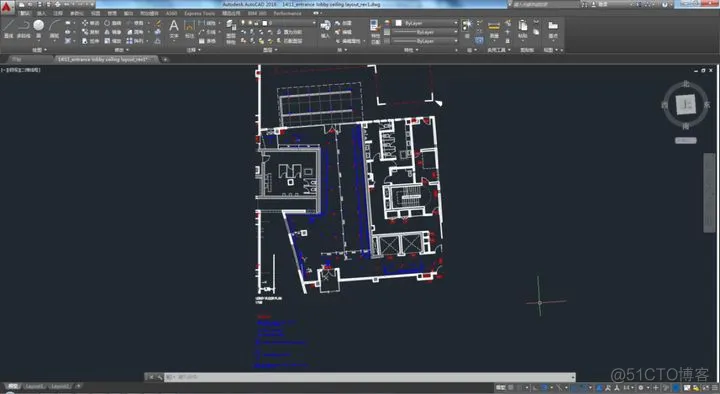Choose the Rotate (旋转) tool
The width and height of the screenshot is (720, 394).
112,23
